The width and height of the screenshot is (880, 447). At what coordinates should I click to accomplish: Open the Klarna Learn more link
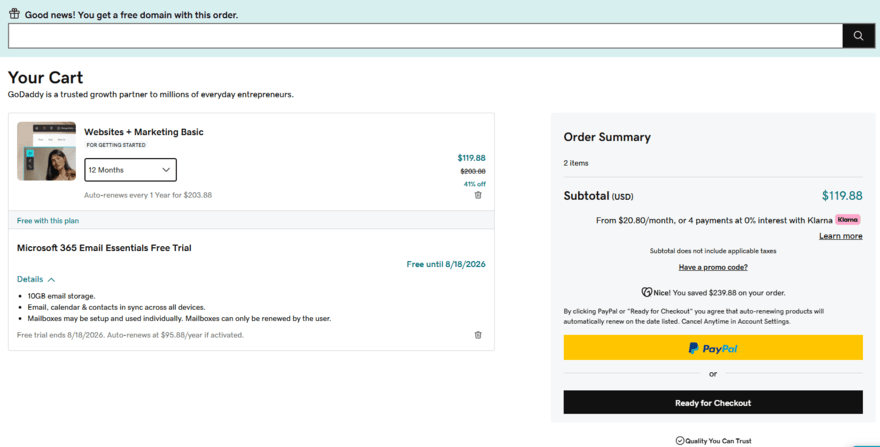(x=840, y=236)
